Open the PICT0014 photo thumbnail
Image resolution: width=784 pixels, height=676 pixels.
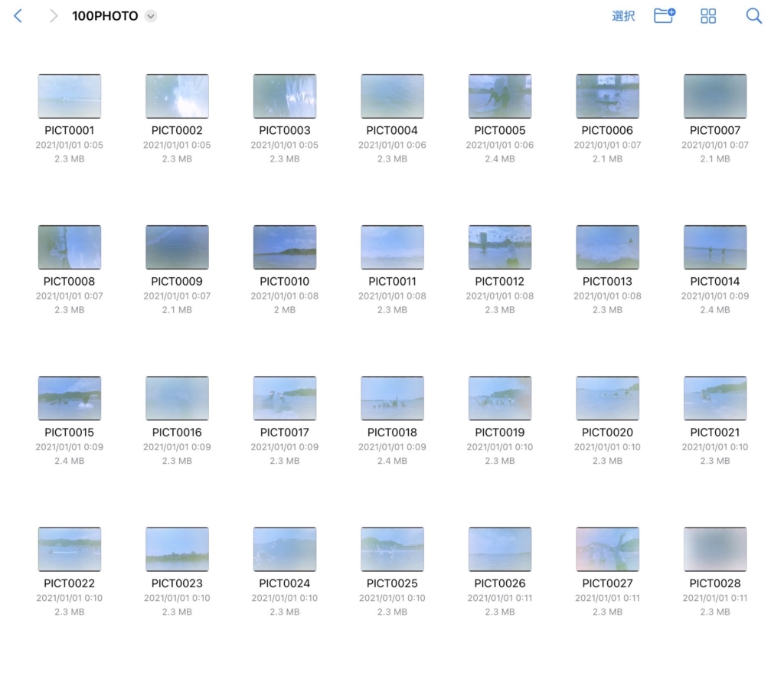click(715, 247)
